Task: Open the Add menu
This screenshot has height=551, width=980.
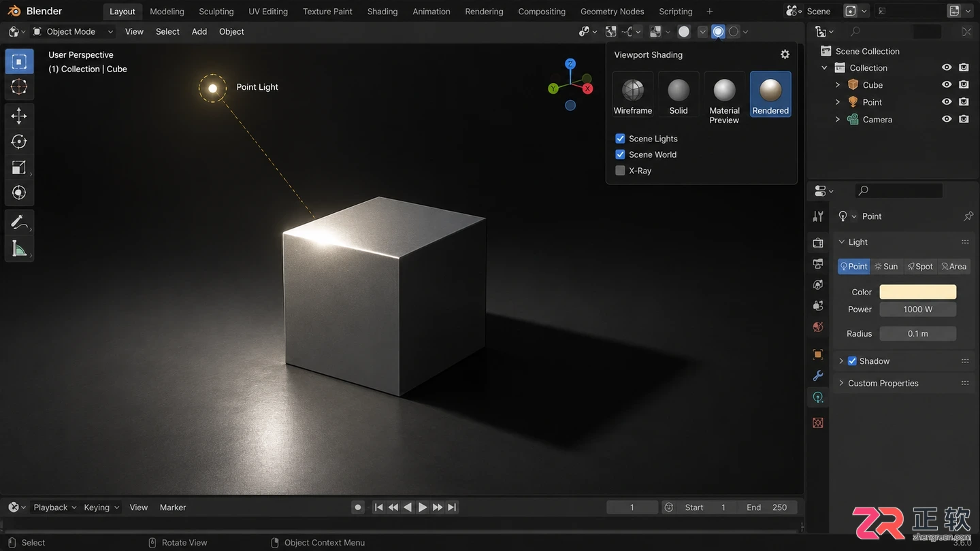Action: 199,31
